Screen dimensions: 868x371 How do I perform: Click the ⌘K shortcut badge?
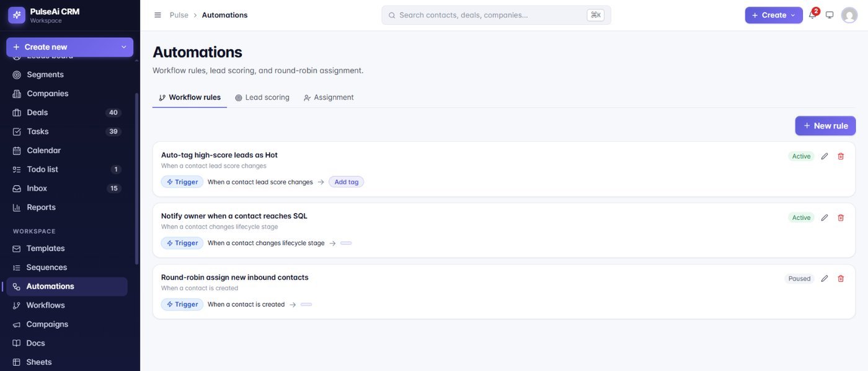click(595, 15)
